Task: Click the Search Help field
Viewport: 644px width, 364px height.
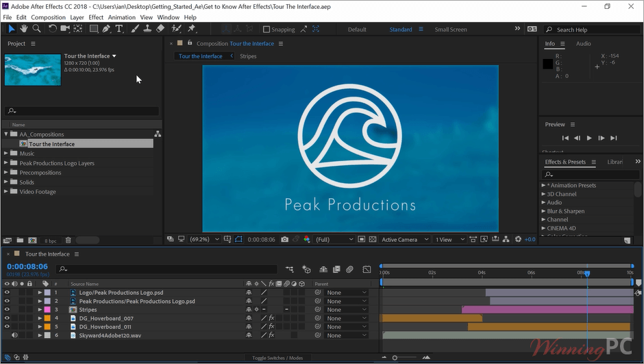Action: point(593,29)
